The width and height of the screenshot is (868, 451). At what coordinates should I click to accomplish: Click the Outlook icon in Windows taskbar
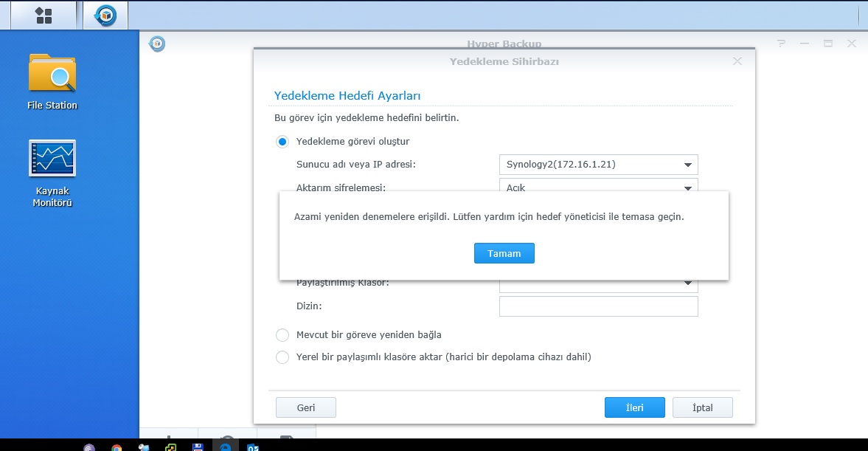point(252,447)
